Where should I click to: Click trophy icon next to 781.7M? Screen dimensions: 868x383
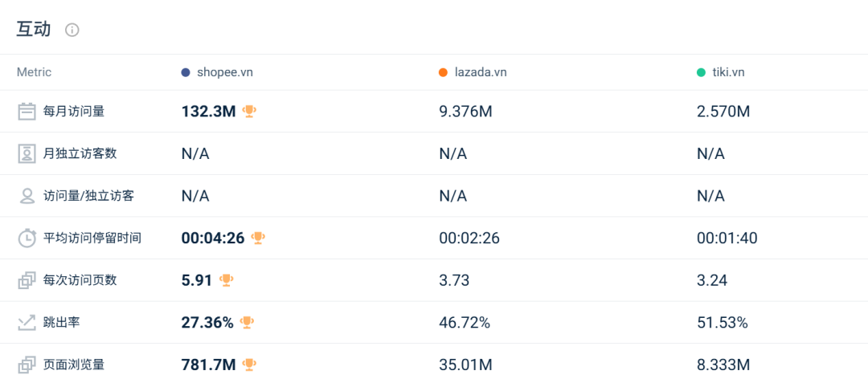click(249, 365)
